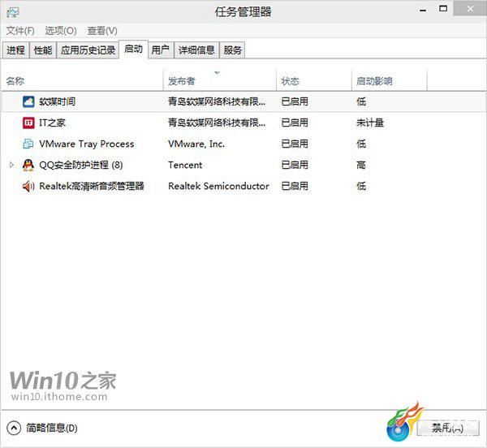Click 青岛软媒 publisher in IT之家 row
This screenshot has height=448, width=487.
(x=217, y=123)
